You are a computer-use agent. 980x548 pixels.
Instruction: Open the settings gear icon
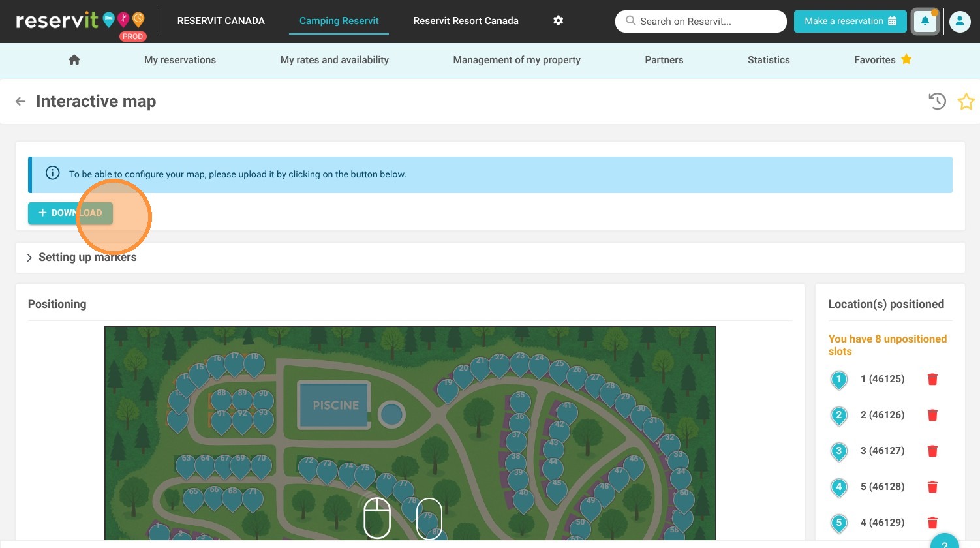click(558, 20)
